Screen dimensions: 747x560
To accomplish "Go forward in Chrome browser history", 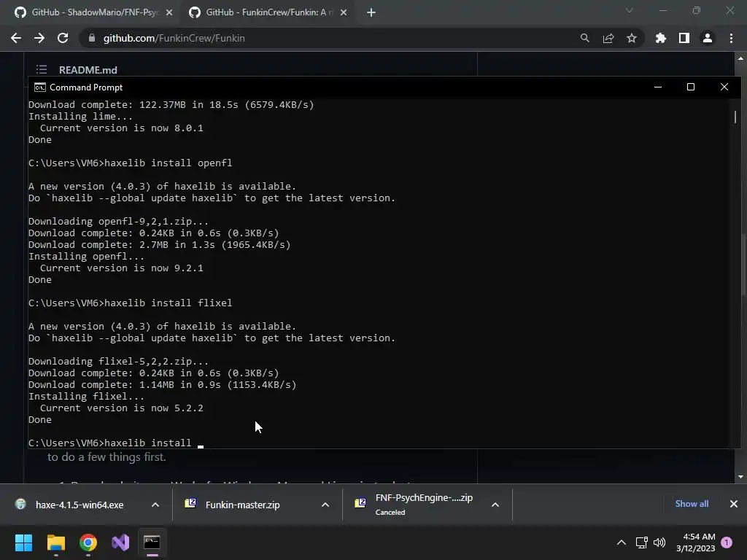I will point(39,38).
